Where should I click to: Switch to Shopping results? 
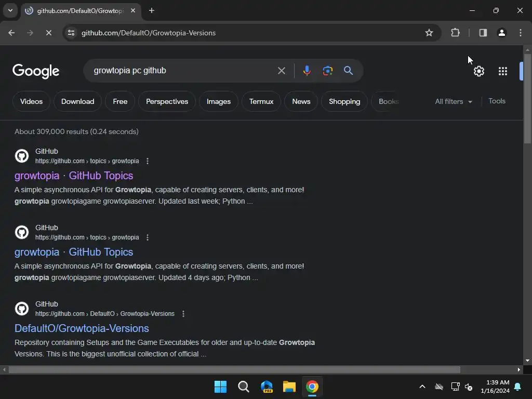pyautogui.click(x=344, y=101)
